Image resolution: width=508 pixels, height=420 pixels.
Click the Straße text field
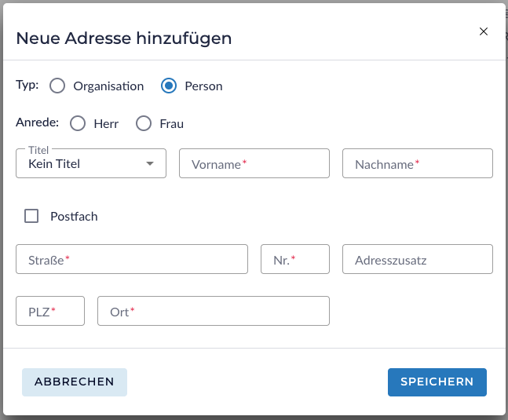point(132,260)
